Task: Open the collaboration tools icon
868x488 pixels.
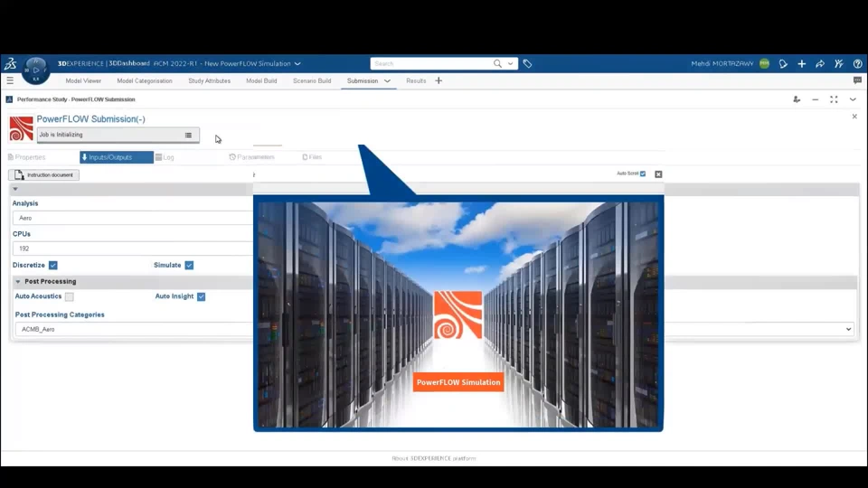Action: click(x=839, y=63)
